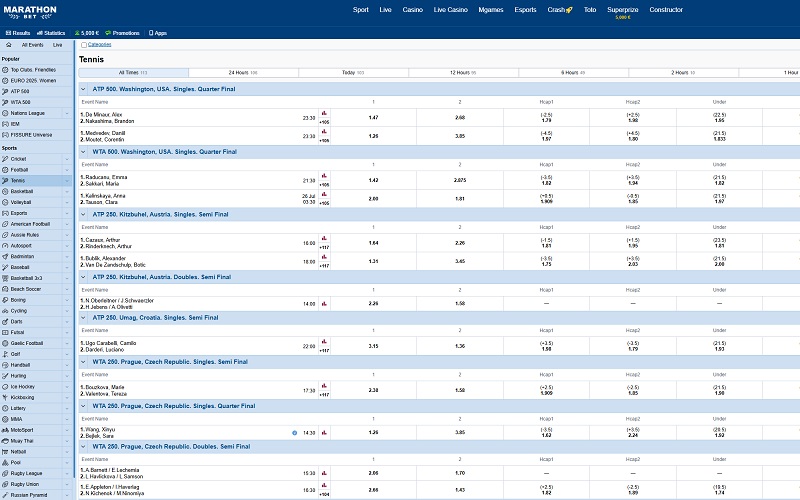Click the Cricket sport icon in the sidebar
Screen dimensions: 800x500
pyautogui.click(x=6, y=159)
